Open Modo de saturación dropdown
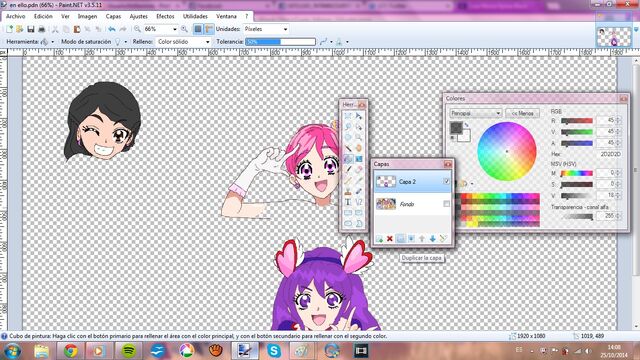The height and width of the screenshot is (360, 640). coord(126,42)
